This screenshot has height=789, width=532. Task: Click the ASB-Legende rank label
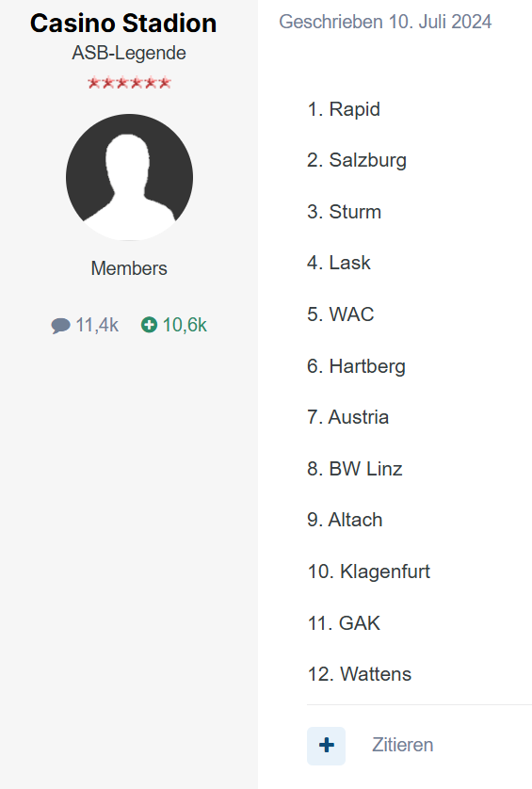coord(129,53)
